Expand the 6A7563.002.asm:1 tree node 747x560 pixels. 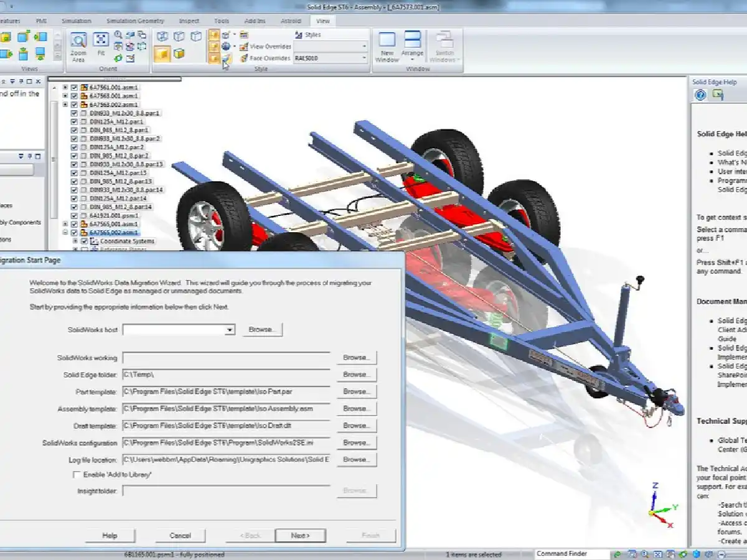[65, 105]
